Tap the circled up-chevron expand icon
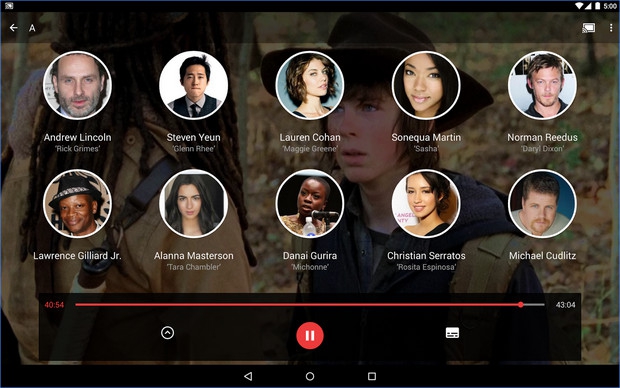Screen dimensions: 620x388 tap(168, 333)
